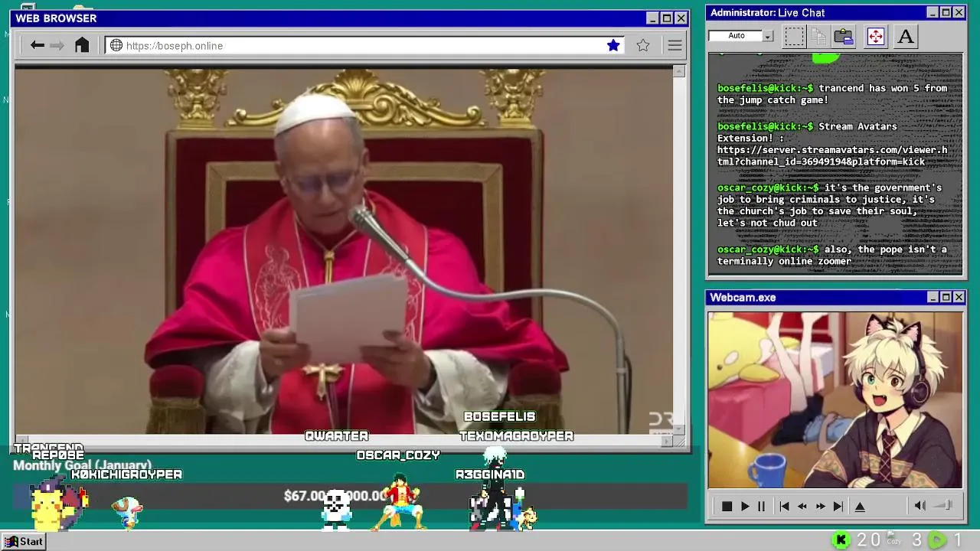Click the eject button in Webcam.exe
Viewport: 980px width, 551px height.
pos(860,506)
